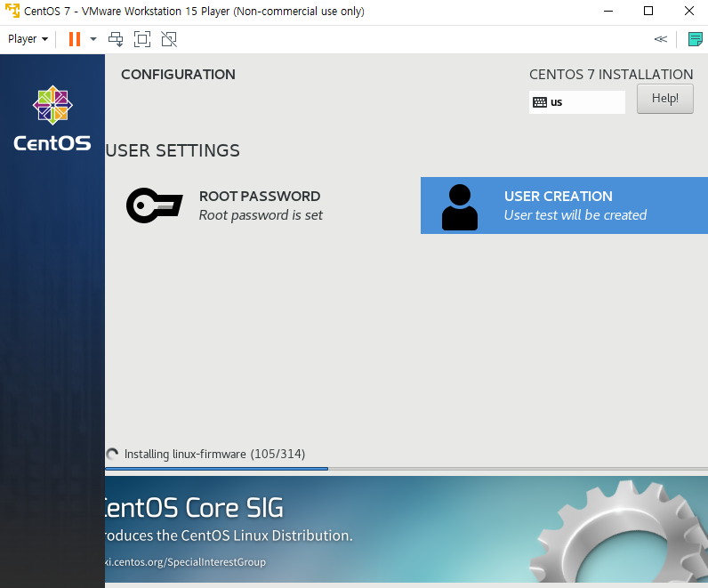Open the VMware notes/message icon
The width and height of the screenshot is (708, 588).
coord(696,39)
